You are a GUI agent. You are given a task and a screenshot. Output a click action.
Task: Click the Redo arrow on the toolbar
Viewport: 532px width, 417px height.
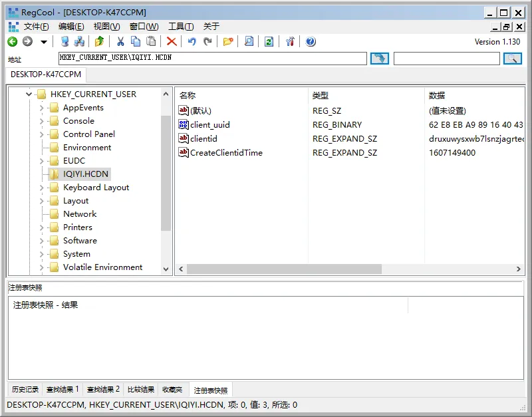[x=207, y=41]
